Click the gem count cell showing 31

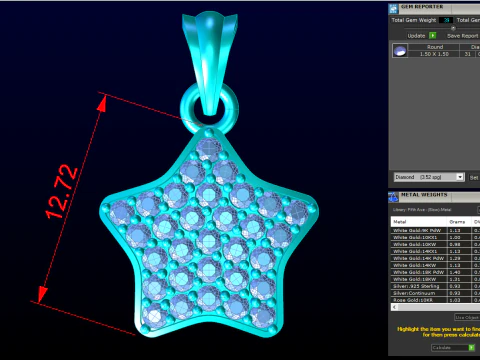[467, 54]
